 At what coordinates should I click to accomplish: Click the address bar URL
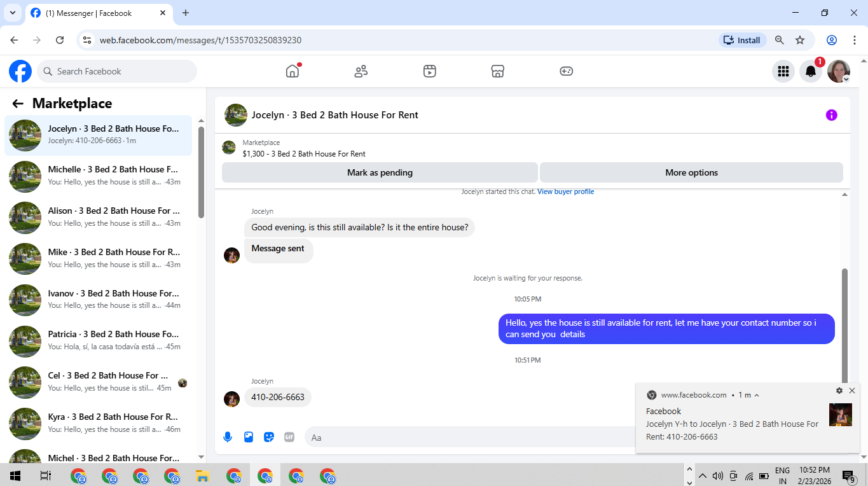click(200, 40)
